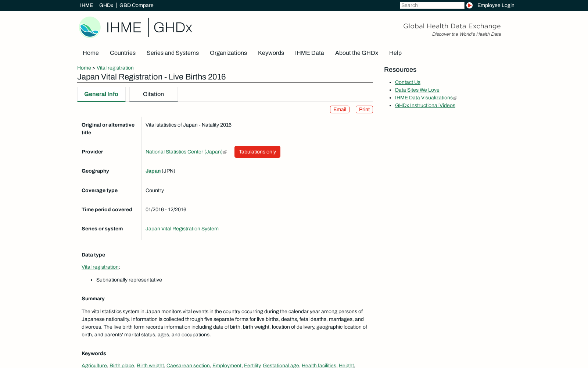The width and height of the screenshot is (588, 368).
Task: Click the Email button
Action: (340, 110)
